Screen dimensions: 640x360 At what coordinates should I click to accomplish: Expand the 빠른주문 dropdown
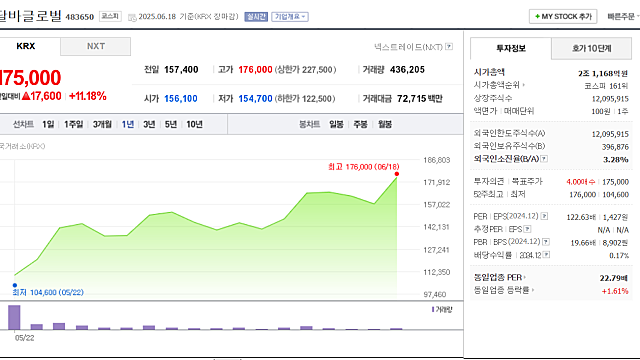click(623, 17)
